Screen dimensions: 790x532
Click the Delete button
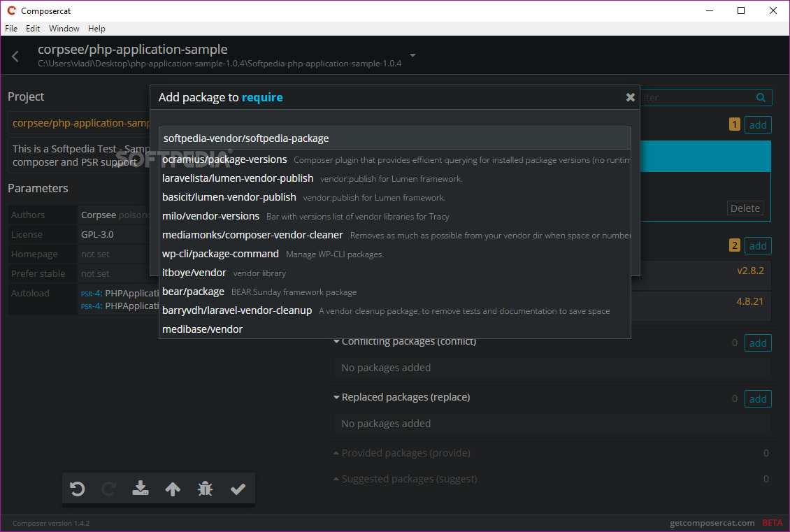pos(745,208)
